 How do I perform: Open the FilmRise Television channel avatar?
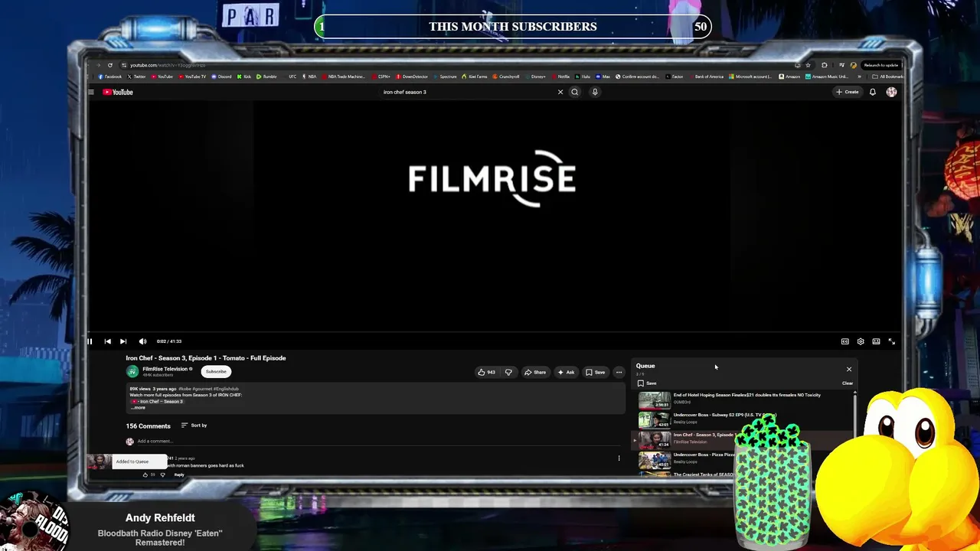[x=132, y=371]
